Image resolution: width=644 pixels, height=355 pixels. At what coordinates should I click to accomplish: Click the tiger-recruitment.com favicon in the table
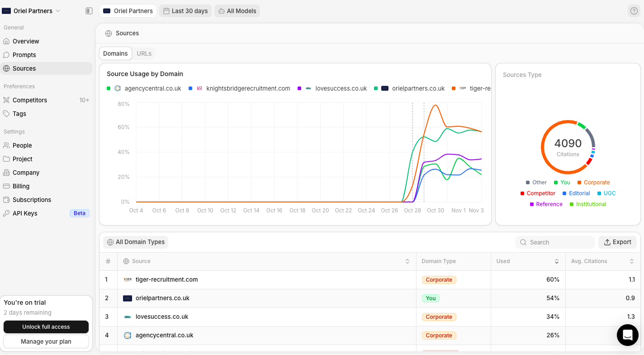pos(128,279)
